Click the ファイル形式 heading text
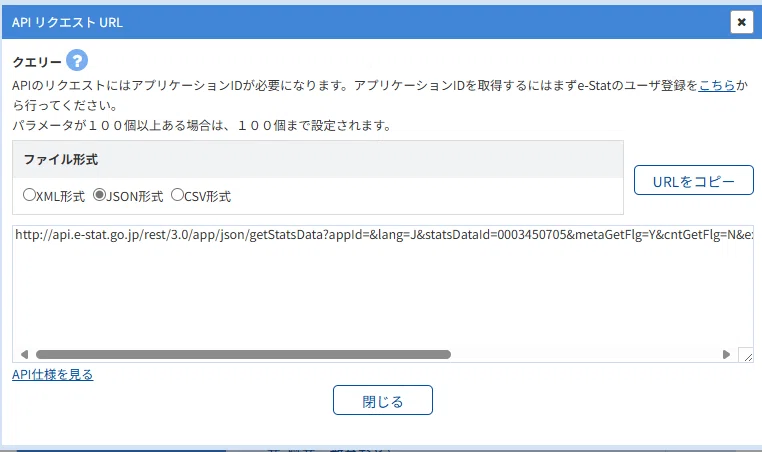This screenshot has width=762, height=452. (x=61, y=160)
